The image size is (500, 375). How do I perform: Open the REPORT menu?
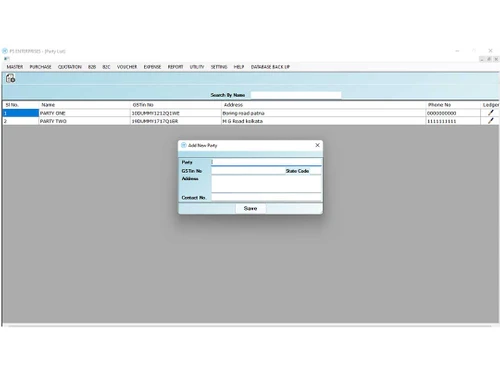pos(175,67)
